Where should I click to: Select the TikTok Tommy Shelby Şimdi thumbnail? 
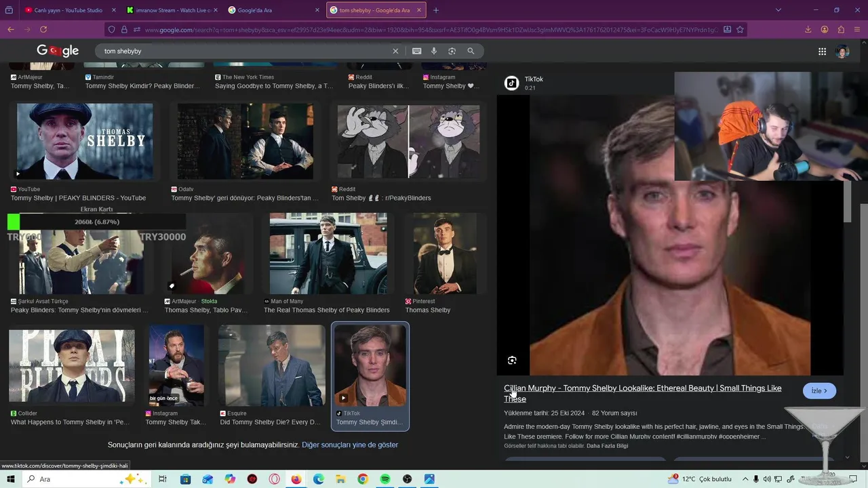(370, 365)
